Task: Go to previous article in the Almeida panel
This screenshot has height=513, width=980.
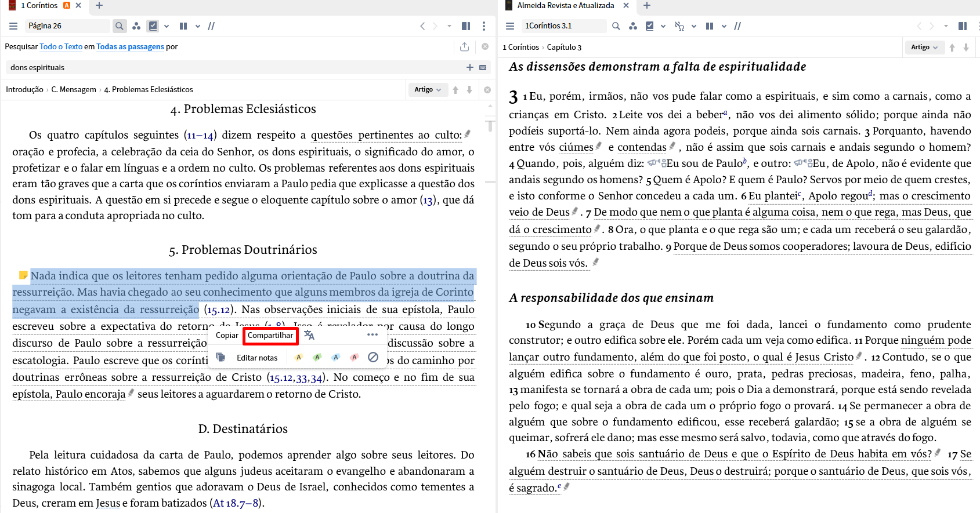Action: (x=952, y=48)
